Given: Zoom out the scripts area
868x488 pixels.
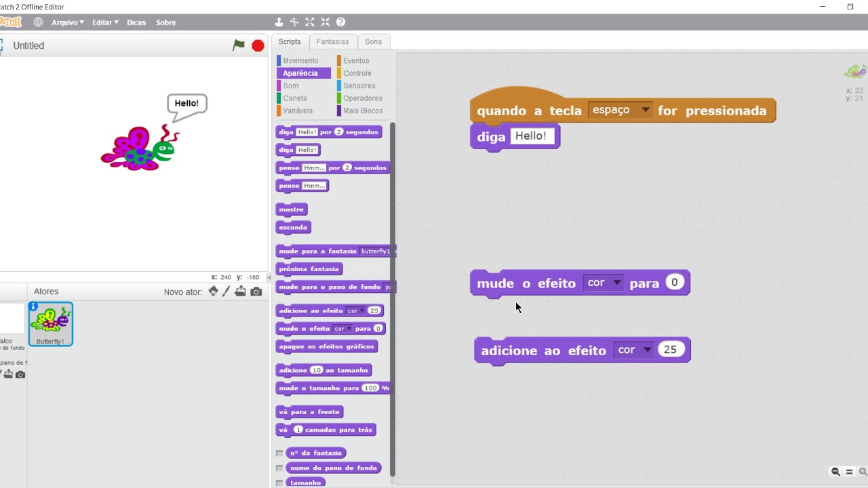Looking at the screenshot, I should click(x=835, y=472).
